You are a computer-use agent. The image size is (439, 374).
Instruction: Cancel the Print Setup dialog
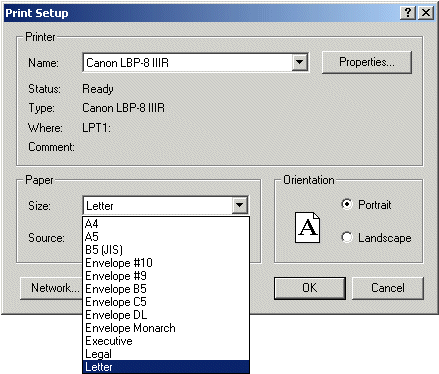(x=388, y=288)
